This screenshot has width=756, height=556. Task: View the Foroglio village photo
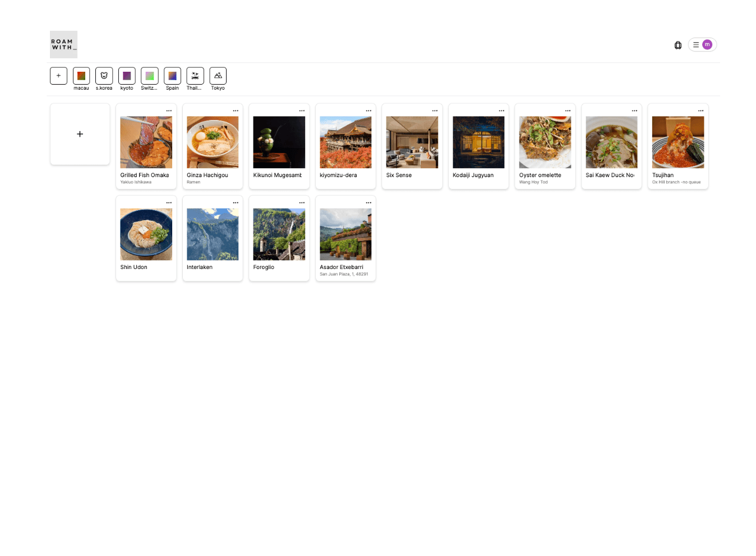coord(279,234)
